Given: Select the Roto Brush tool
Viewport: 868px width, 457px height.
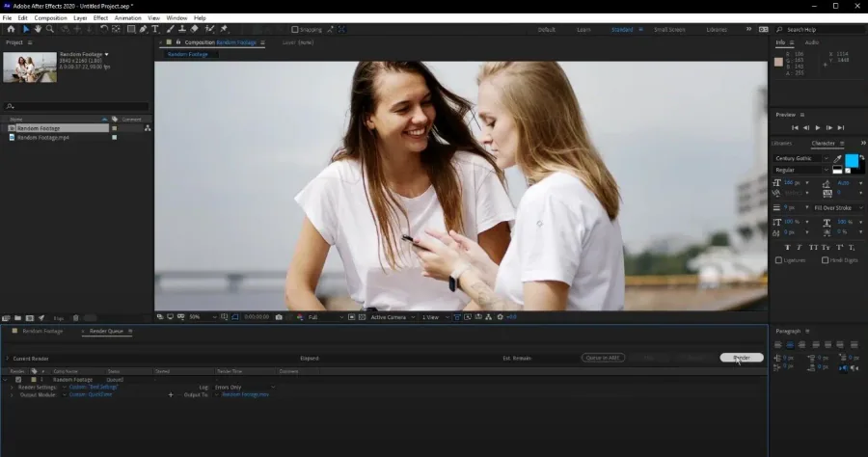Looking at the screenshot, I should tap(209, 29).
